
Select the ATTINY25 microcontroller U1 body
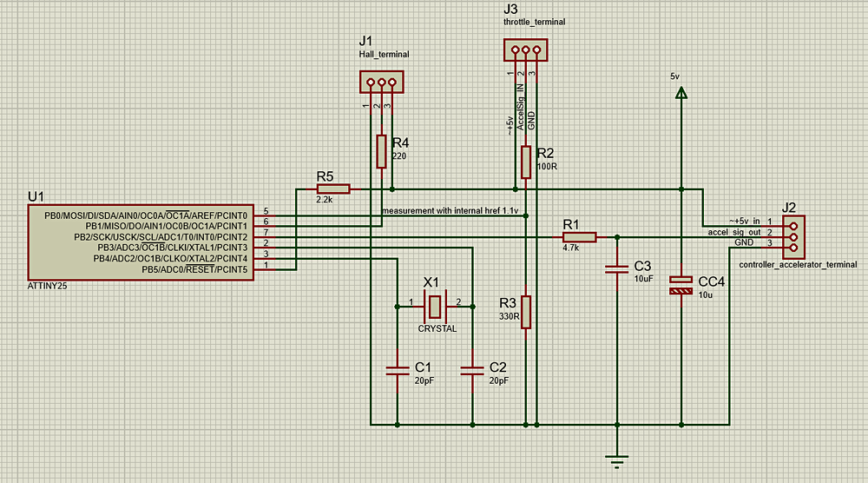(139, 242)
